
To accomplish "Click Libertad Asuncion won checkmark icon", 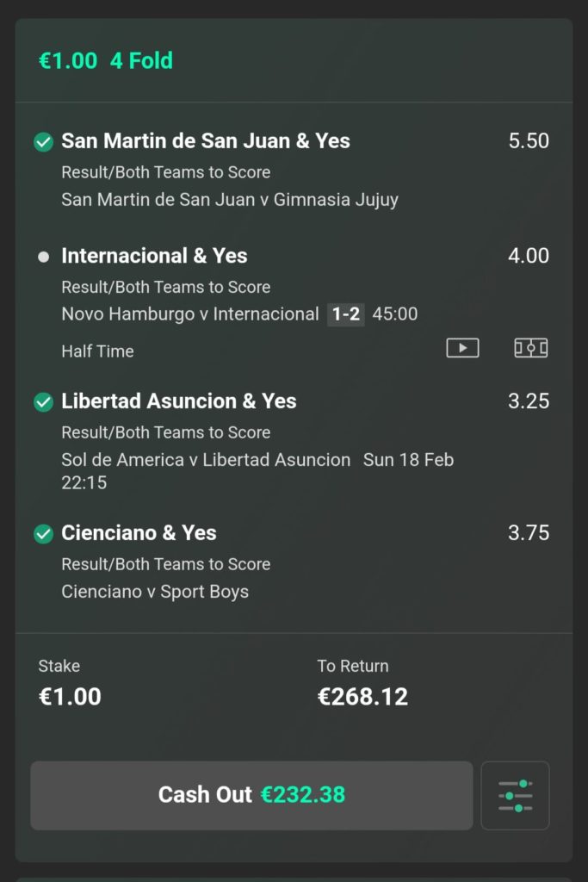I will (x=43, y=402).
